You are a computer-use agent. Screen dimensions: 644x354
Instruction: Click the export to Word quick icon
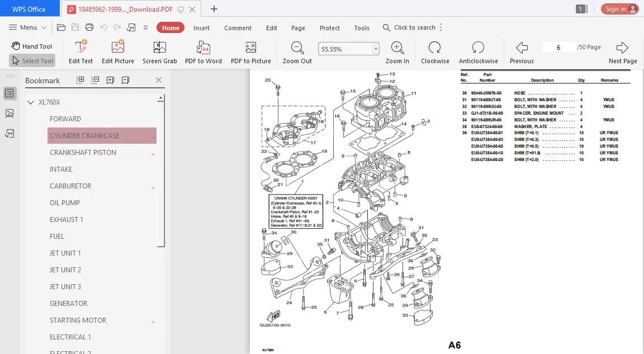pyautogui.click(x=131, y=27)
